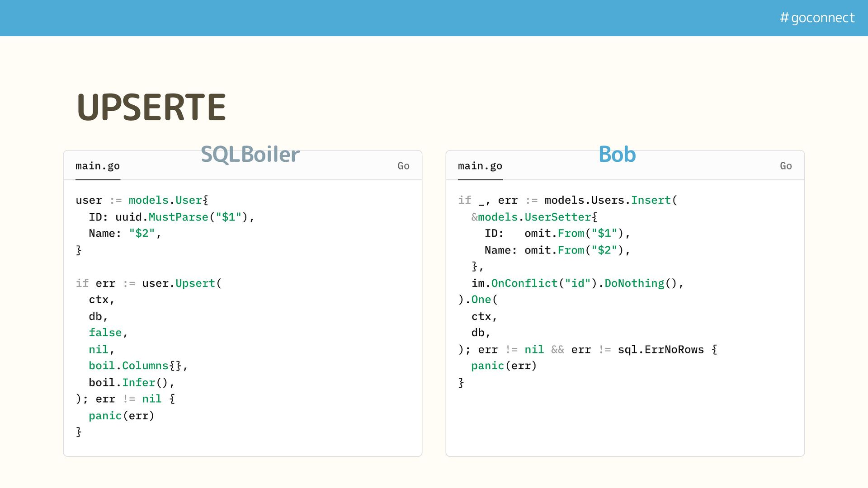Click the #goconnect hashtag in header
The height and width of the screenshot is (488, 868).
click(817, 18)
